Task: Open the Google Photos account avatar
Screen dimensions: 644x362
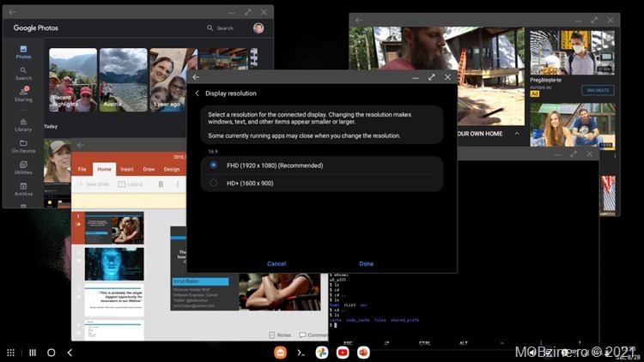Action: click(258, 28)
